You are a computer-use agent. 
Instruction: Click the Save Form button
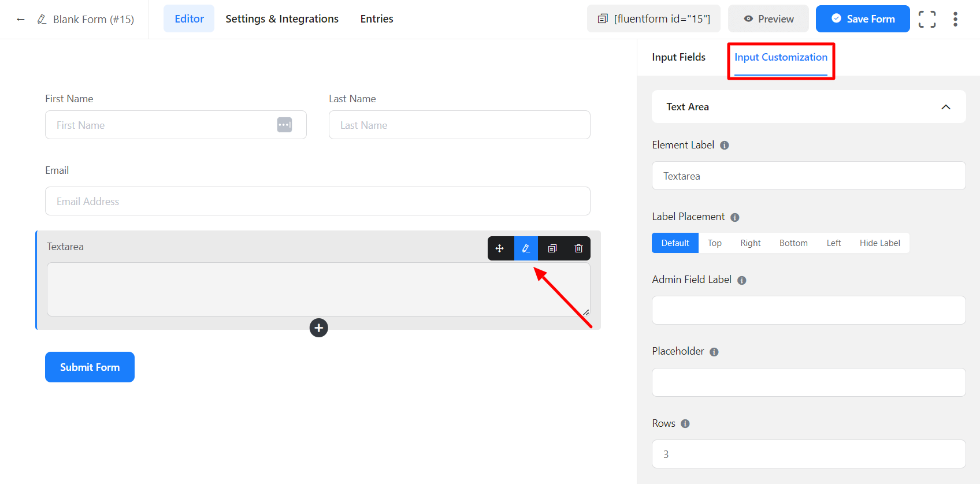pyautogui.click(x=862, y=19)
